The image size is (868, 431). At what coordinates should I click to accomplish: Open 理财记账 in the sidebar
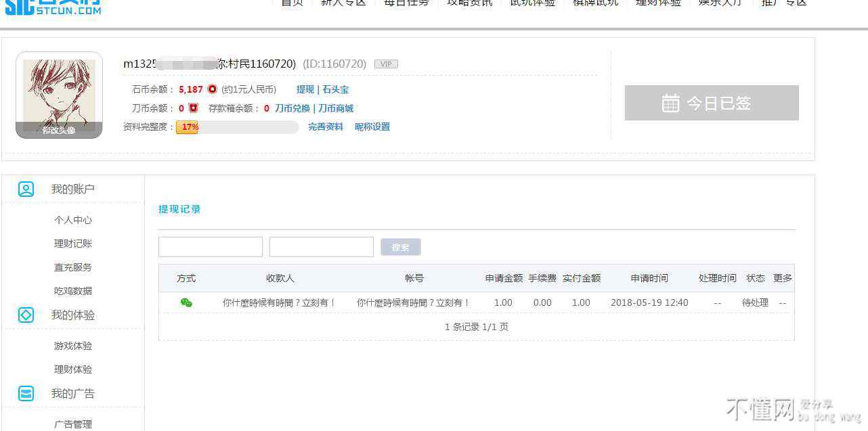pyautogui.click(x=73, y=244)
